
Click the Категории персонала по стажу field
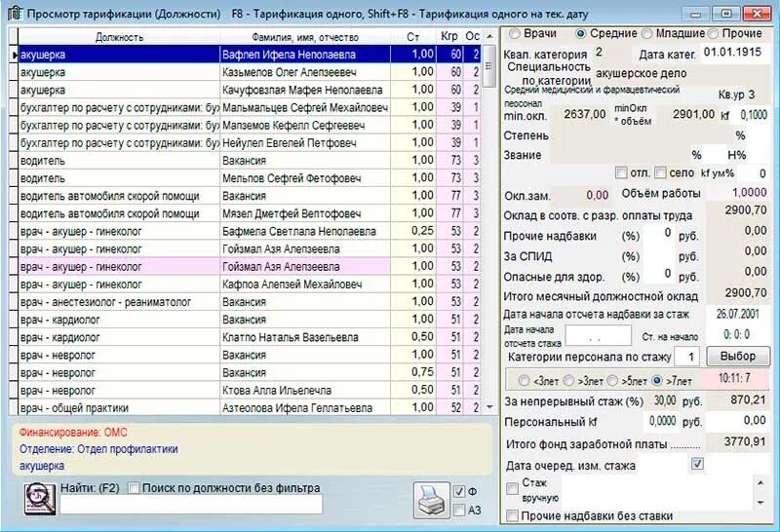coord(686,357)
